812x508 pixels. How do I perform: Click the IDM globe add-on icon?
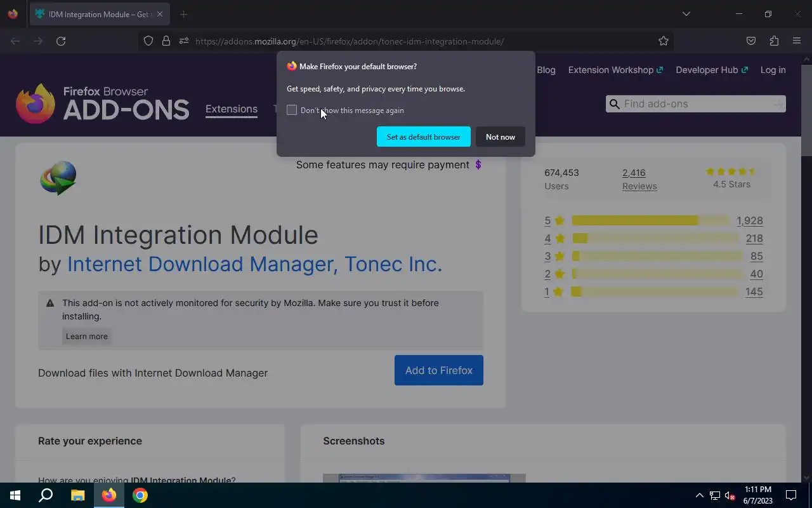58,178
